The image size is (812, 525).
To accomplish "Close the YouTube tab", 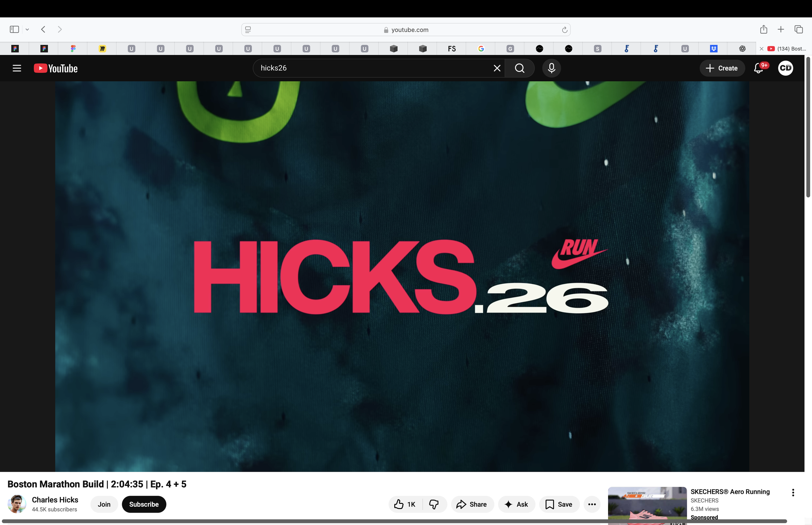I will coord(762,49).
